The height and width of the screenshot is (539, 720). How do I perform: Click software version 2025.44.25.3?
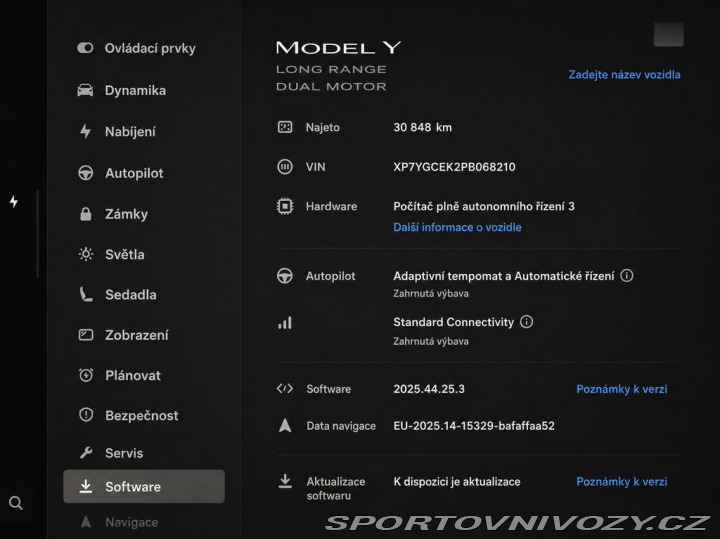pyautogui.click(x=429, y=389)
